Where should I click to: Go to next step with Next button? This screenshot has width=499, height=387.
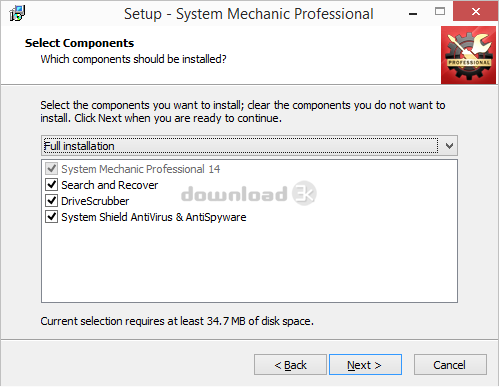click(365, 365)
